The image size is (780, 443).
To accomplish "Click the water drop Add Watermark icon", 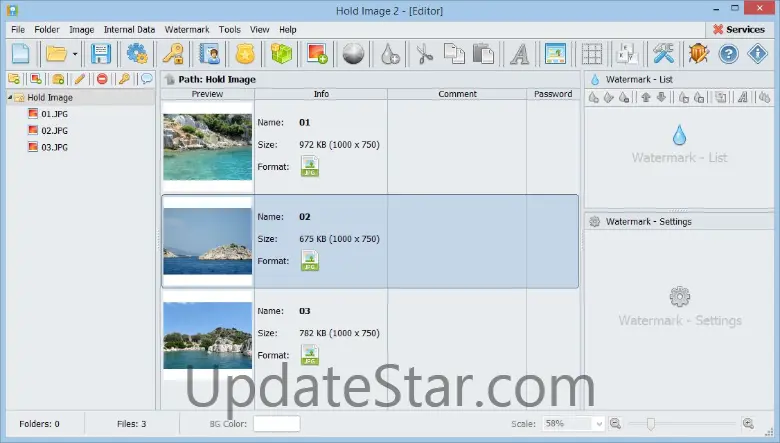I will pos(390,54).
